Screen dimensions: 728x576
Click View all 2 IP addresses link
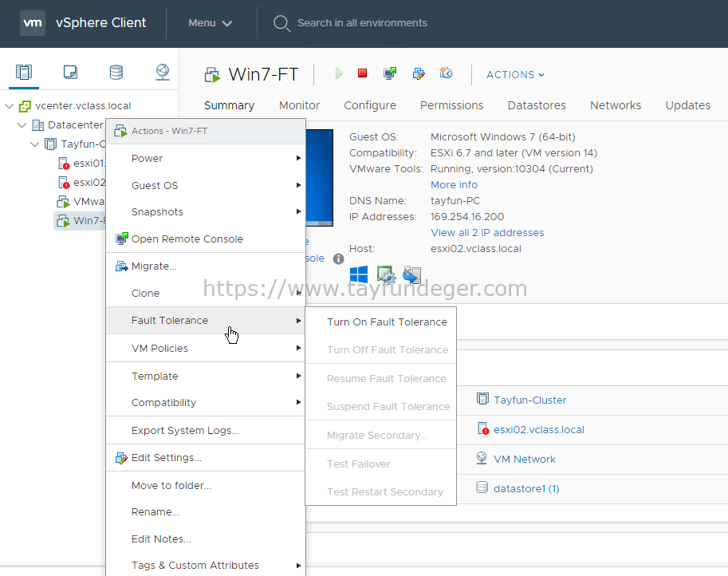[487, 233]
